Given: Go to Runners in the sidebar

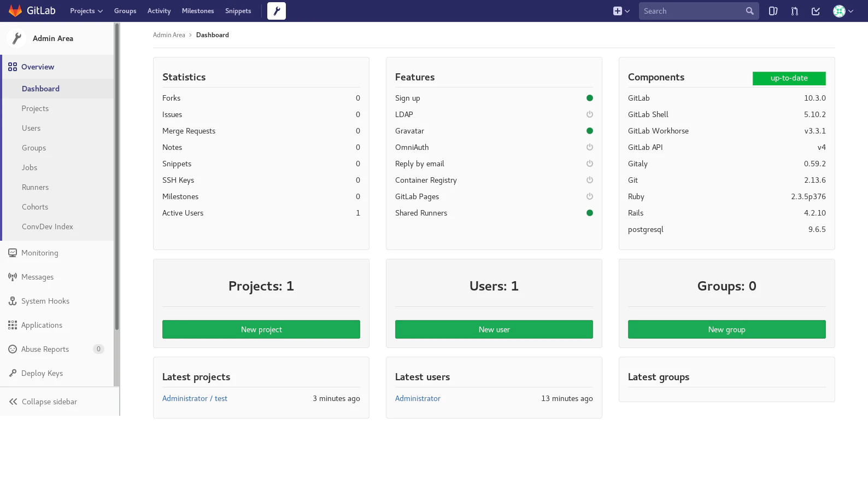Looking at the screenshot, I should [35, 187].
